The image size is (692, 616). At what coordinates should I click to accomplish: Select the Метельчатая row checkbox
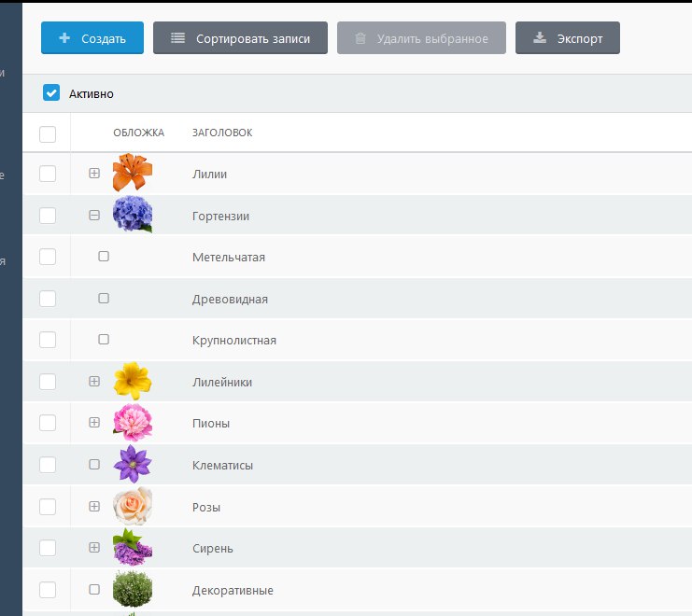(x=48, y=257)
